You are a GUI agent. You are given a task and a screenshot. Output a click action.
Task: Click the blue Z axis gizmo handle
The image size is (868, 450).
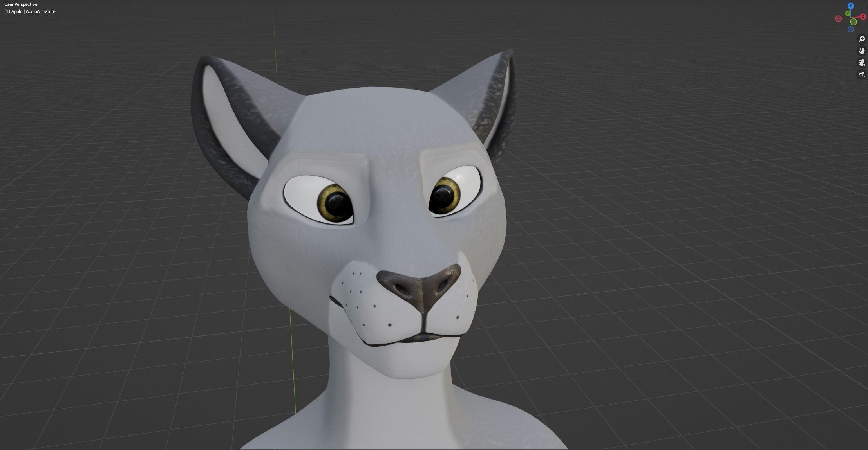click(x=851, y=6)
